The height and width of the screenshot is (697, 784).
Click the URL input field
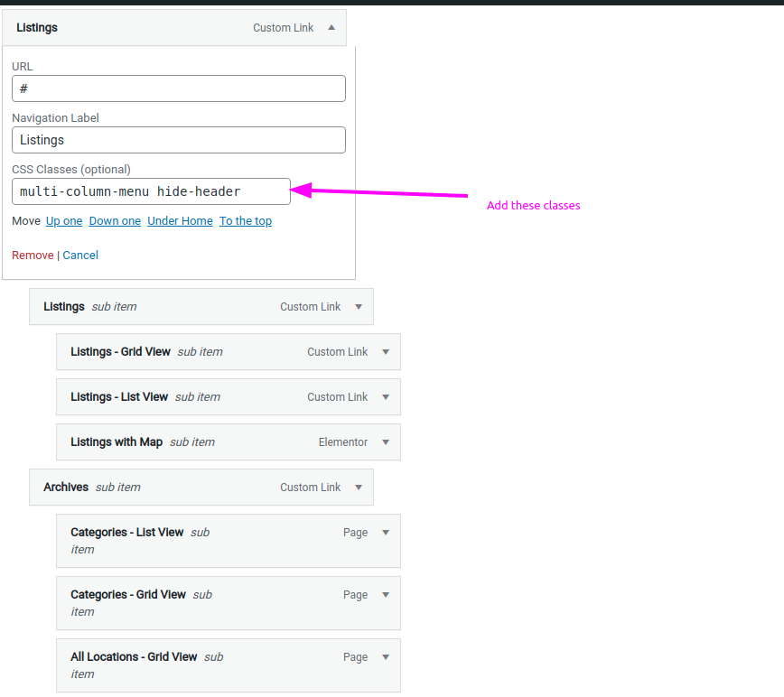pos(179,88)
